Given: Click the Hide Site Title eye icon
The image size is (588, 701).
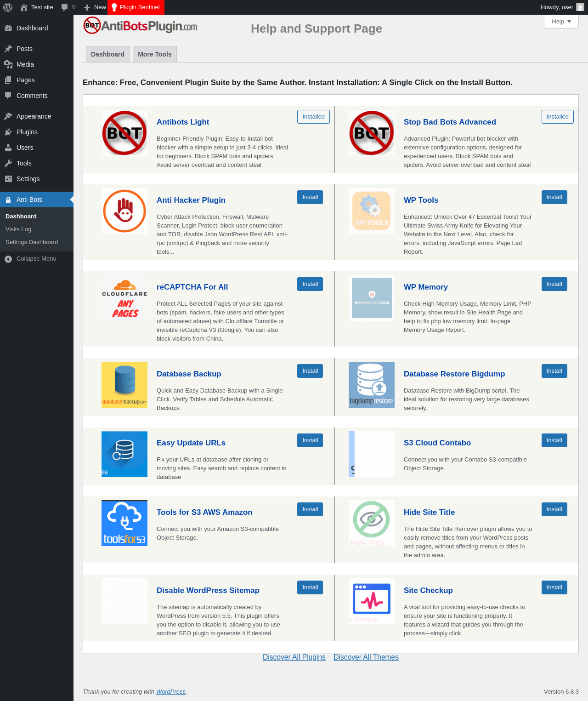Looking at the screenshot, I should pyautogui.click(x=372, y=523).
